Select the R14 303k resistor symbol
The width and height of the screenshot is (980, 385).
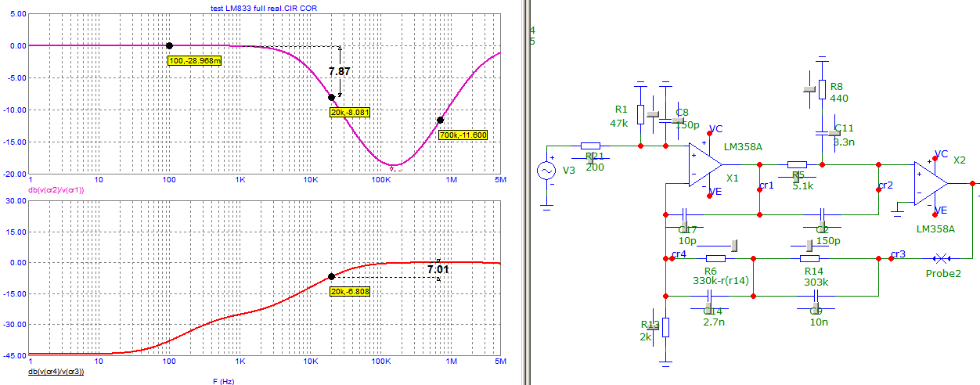pyautogui.click(x=809, y=258)
